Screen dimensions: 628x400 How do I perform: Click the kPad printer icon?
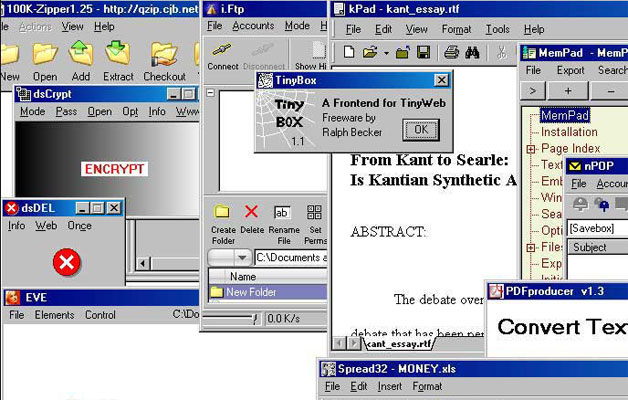pos(451,52)
